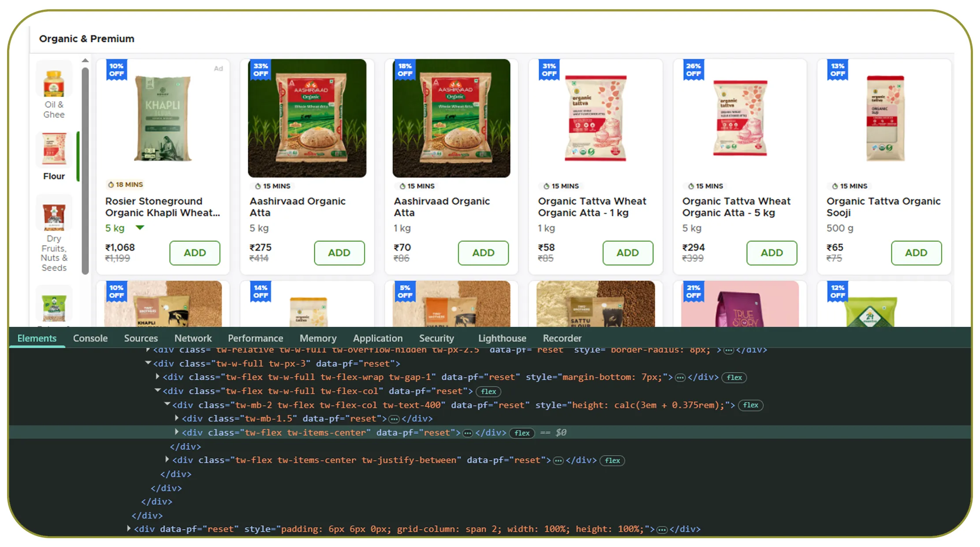Toggle flex badge on tw-flex-col div

pyautogui.click(x=488, y=392)
